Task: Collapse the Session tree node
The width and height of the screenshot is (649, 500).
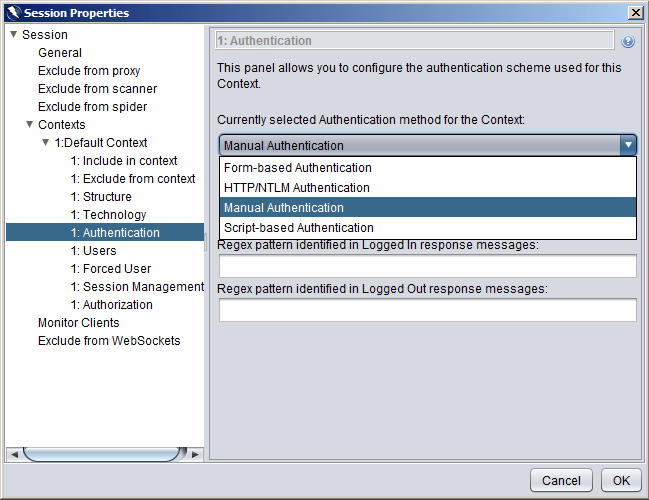Action: click(14, 34)
